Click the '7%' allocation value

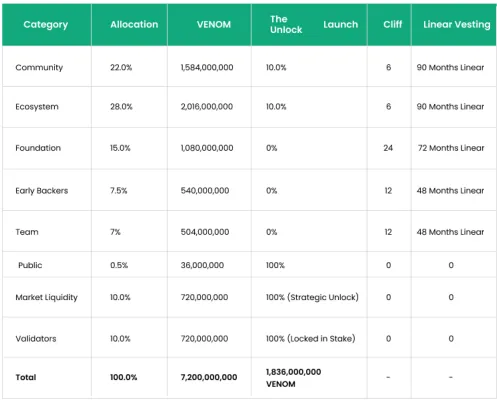(x=115, y=232)
